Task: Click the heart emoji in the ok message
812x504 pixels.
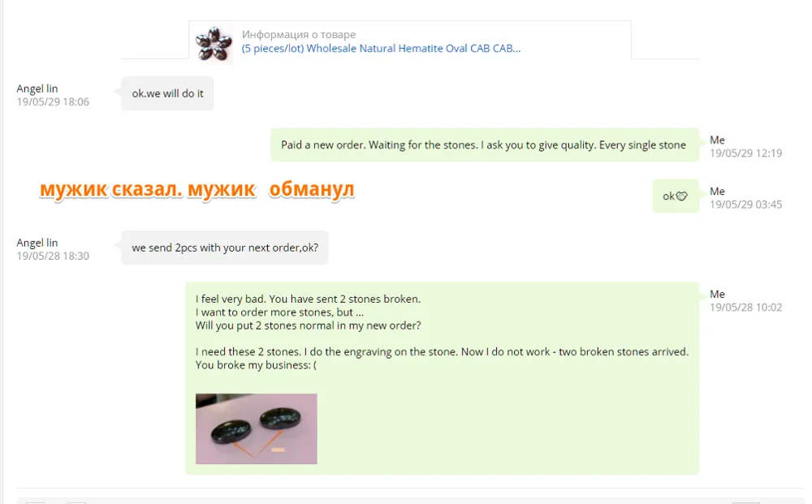Action: tap(682, 196)
